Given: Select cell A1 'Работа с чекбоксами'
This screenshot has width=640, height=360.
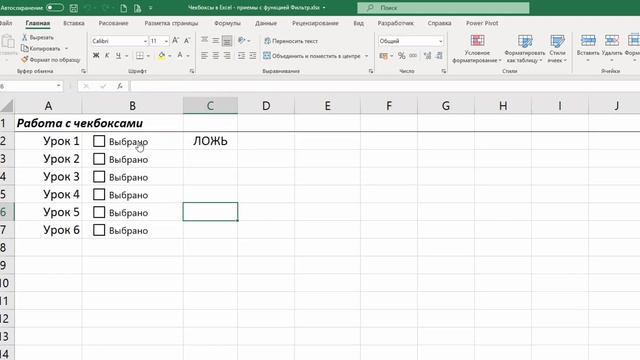Looking at the screenshot, I should (x=48, y=123).
